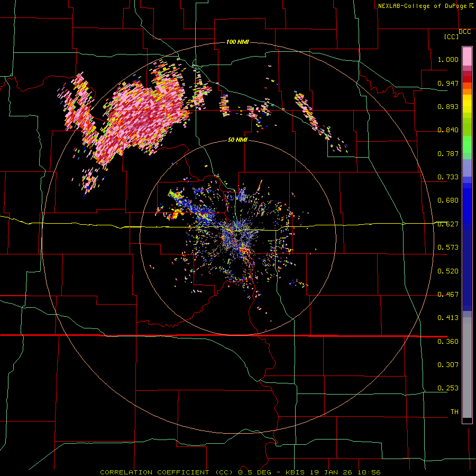The height and width of the screenshot is (476, 476).
Task: Pick the 0.360 scale value
Action: [x=448, y=342]
